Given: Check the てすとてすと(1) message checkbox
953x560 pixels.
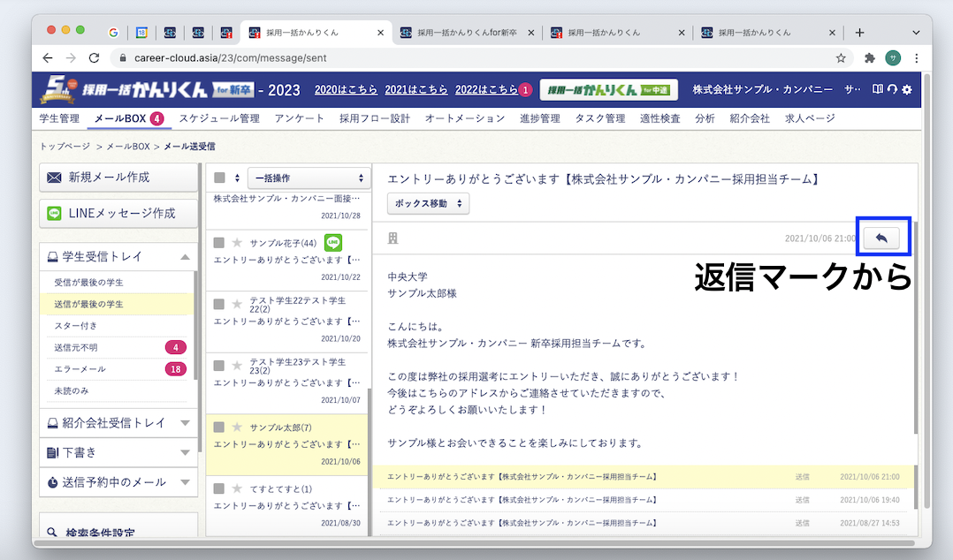Looking at the screenshot, I should (x=219, y=488).
